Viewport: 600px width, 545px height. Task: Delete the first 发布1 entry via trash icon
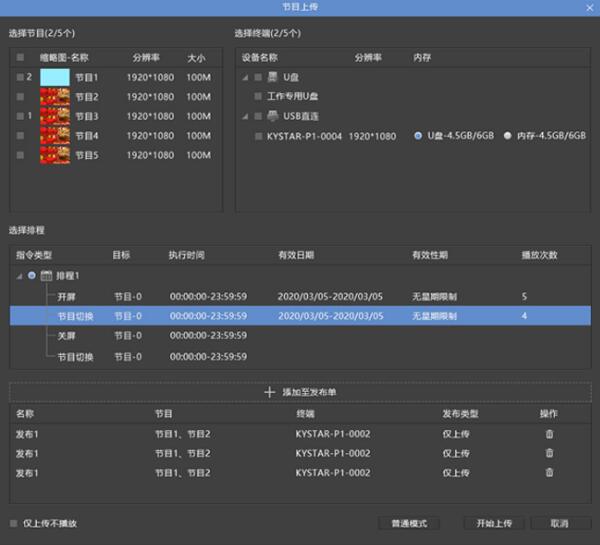549,434
